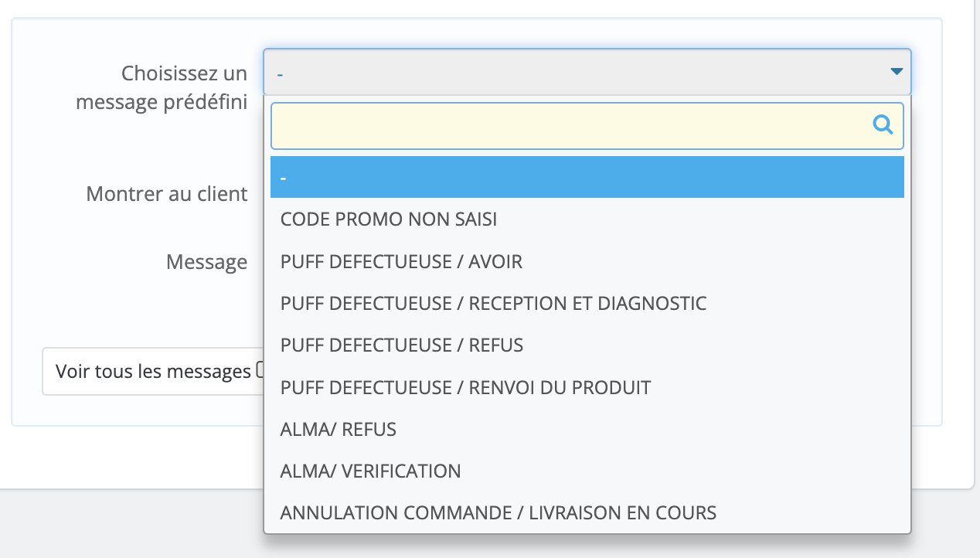This screenshot has width=980, height=558.
Task: Pick 'ALMA/ VERIFICATION' from the list
Action: click(370, 471)
